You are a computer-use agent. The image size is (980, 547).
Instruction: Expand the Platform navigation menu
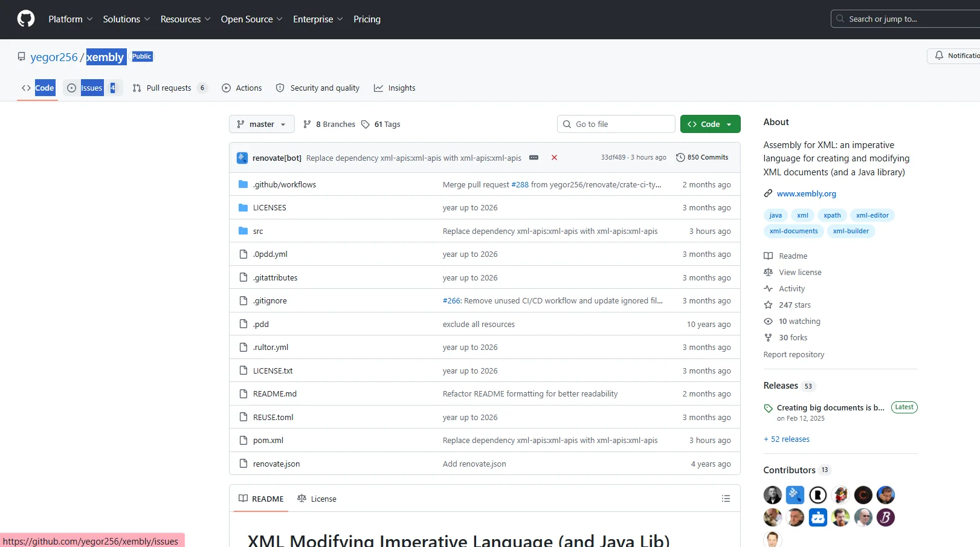click(70, 19)
